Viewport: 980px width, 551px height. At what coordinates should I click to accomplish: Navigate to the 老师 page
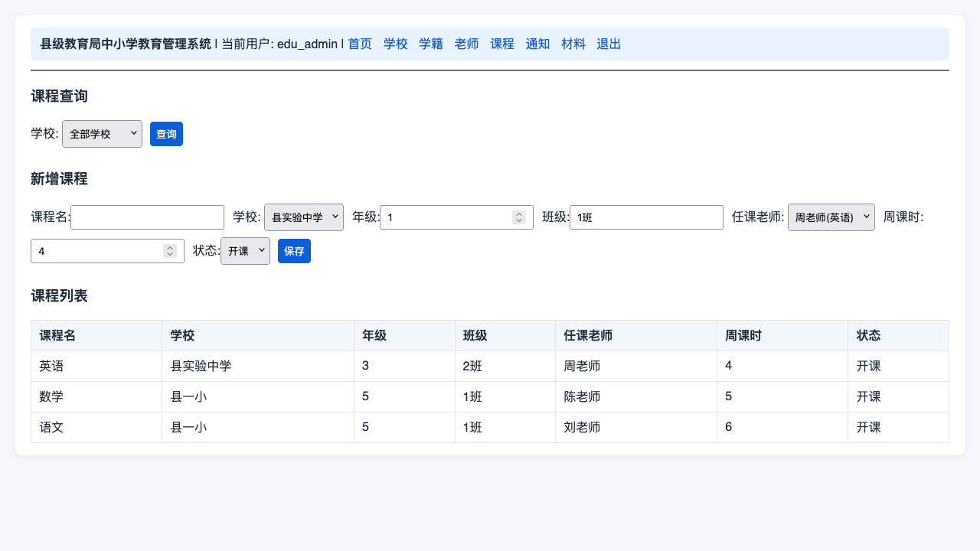click(467, 44)
